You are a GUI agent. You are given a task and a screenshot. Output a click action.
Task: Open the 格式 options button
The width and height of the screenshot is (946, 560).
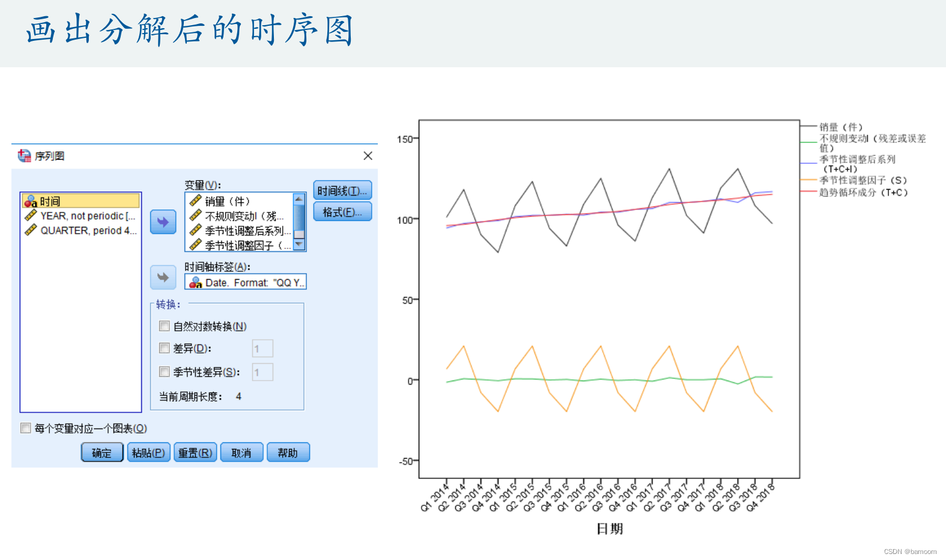click(x=342, y=212)
